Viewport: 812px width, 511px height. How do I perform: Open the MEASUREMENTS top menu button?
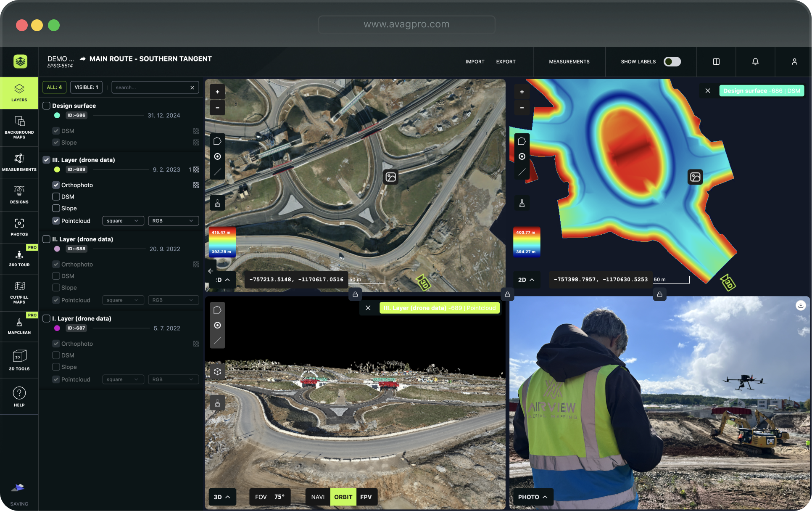tap(569, 61)
